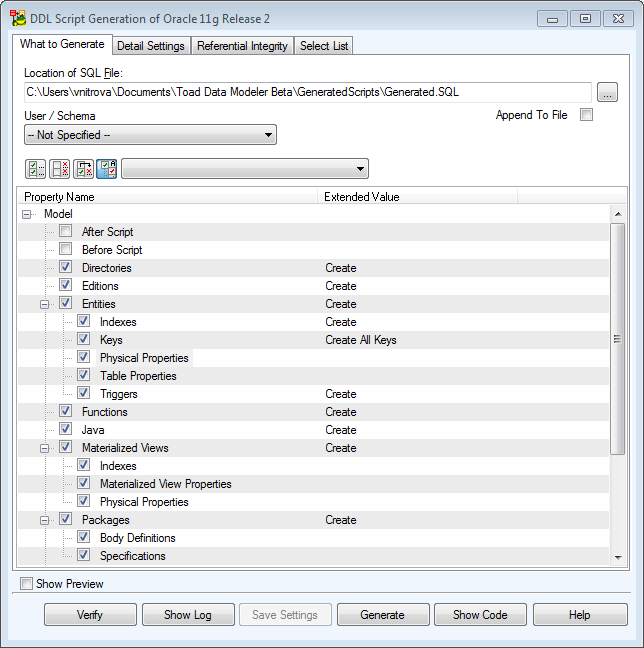Click the Extended Value column header
The height and width of the screenshot is (648, 644).
click(x=417, y=197)
